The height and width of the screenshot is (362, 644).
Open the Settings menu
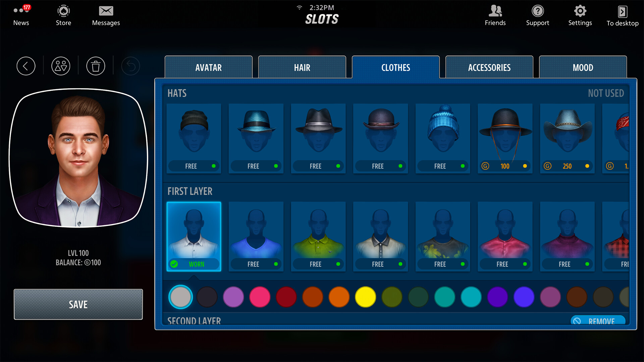580,15
